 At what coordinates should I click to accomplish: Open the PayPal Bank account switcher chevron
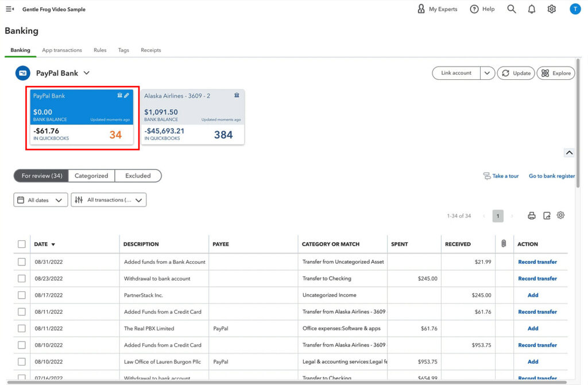click(86, 73)
